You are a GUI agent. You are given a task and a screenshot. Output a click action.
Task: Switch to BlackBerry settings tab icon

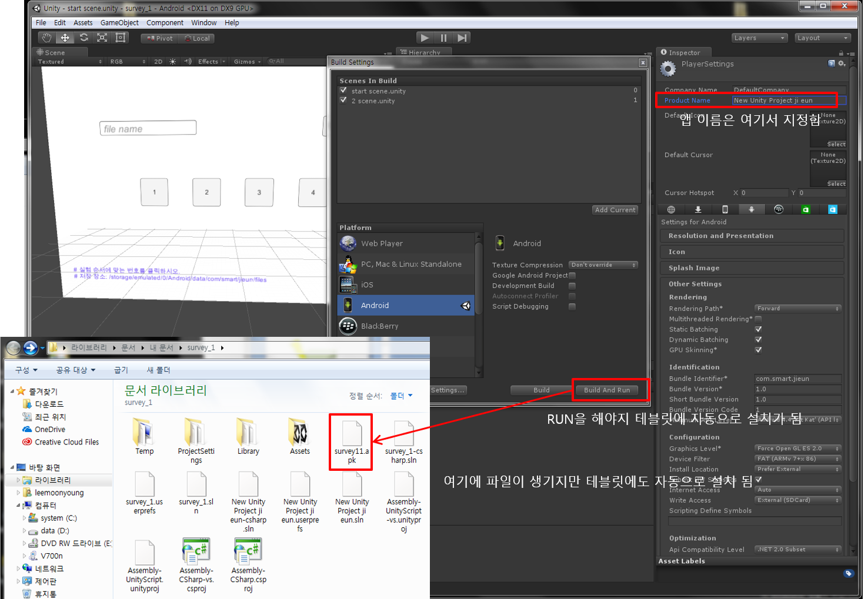click(x=779, y=209)
